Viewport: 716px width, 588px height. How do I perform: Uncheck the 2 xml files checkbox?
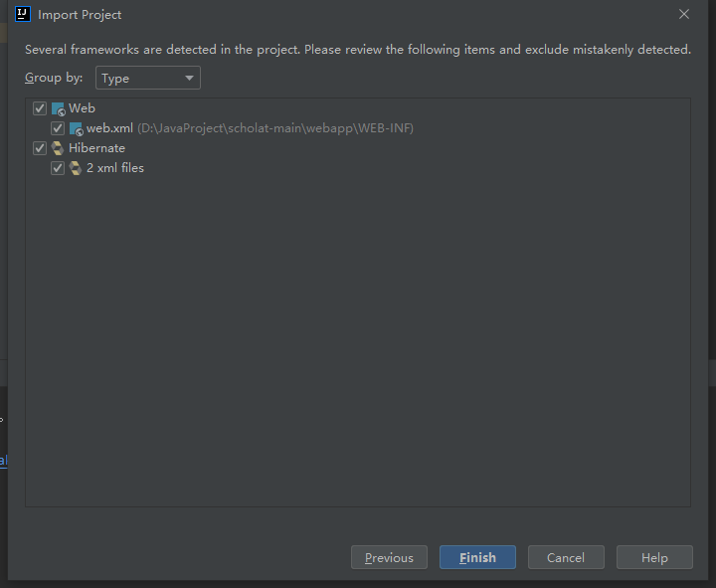(58, 168)
